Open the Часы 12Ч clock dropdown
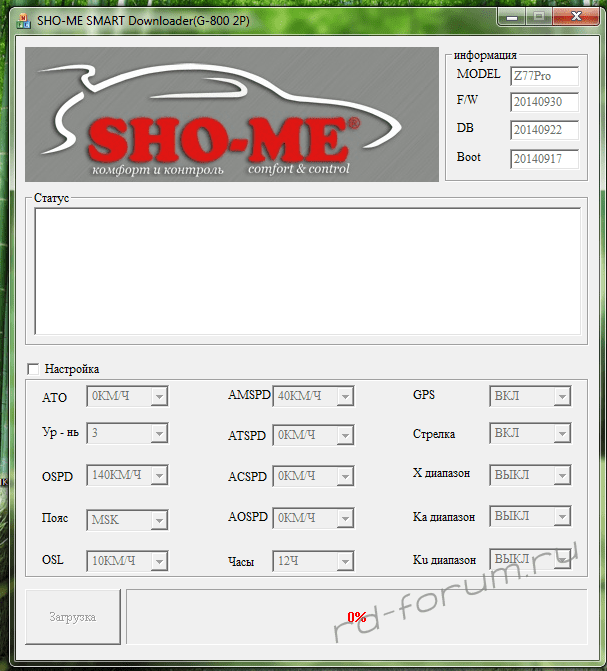This screenshot has height=671, width=607. tap(313, 561)
